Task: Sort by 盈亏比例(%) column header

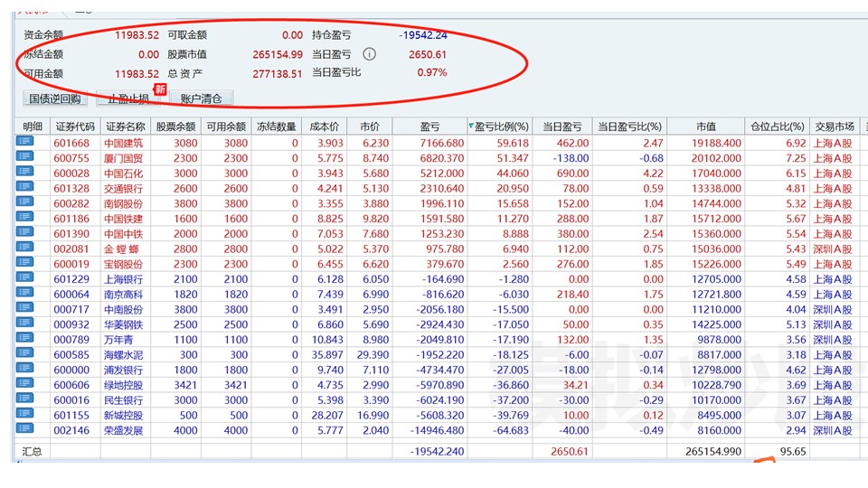Action: point(500,127)
